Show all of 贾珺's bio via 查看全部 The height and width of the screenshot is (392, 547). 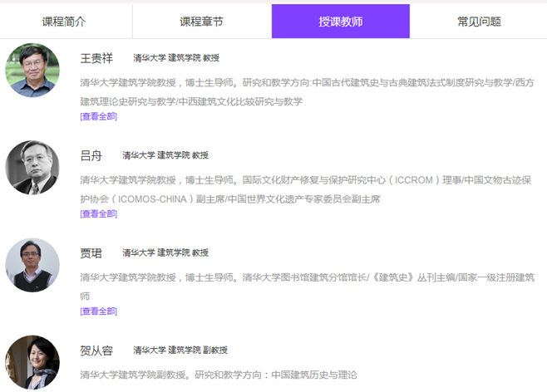98,311
